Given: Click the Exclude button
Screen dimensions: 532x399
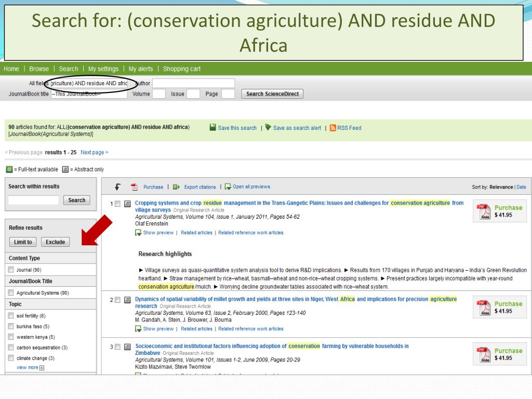Looking at the screenshot, I should [55, 242].
